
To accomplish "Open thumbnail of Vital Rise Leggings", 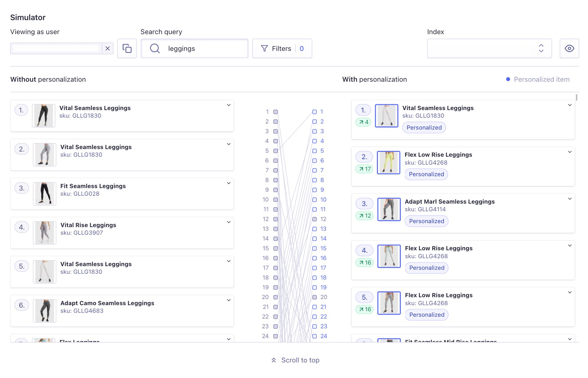I will click(44, 233).
